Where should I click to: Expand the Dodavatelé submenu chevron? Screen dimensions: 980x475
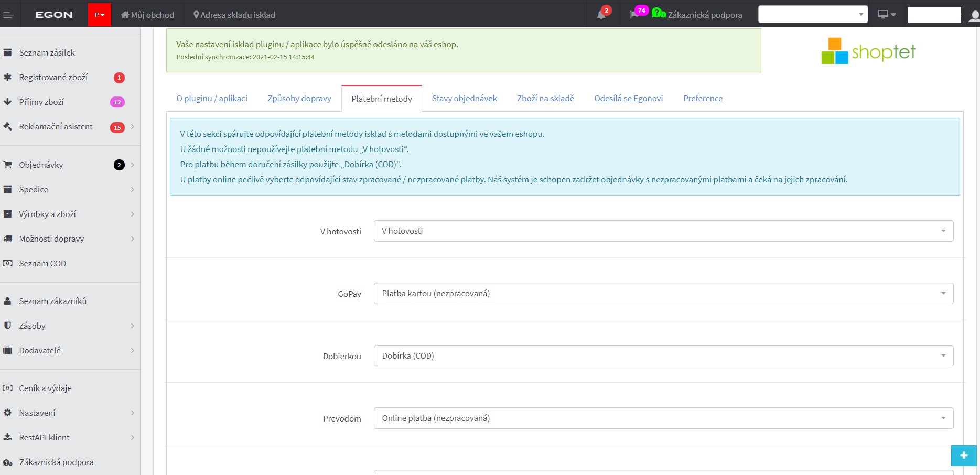pos(132,350)
